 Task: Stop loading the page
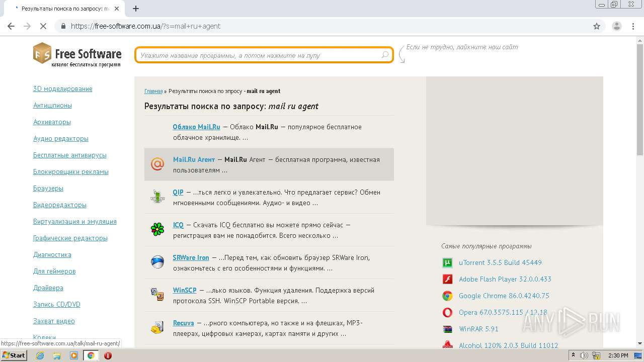(43, 26)
